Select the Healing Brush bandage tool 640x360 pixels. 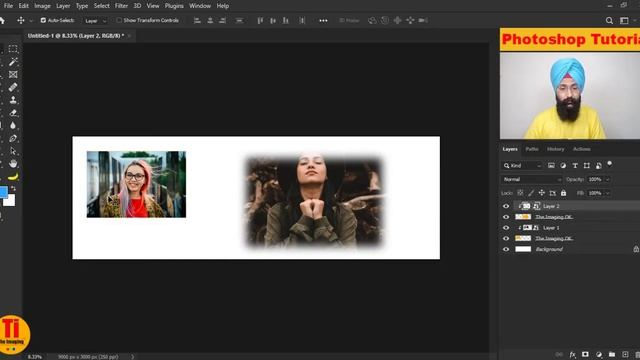click(13, 87)
